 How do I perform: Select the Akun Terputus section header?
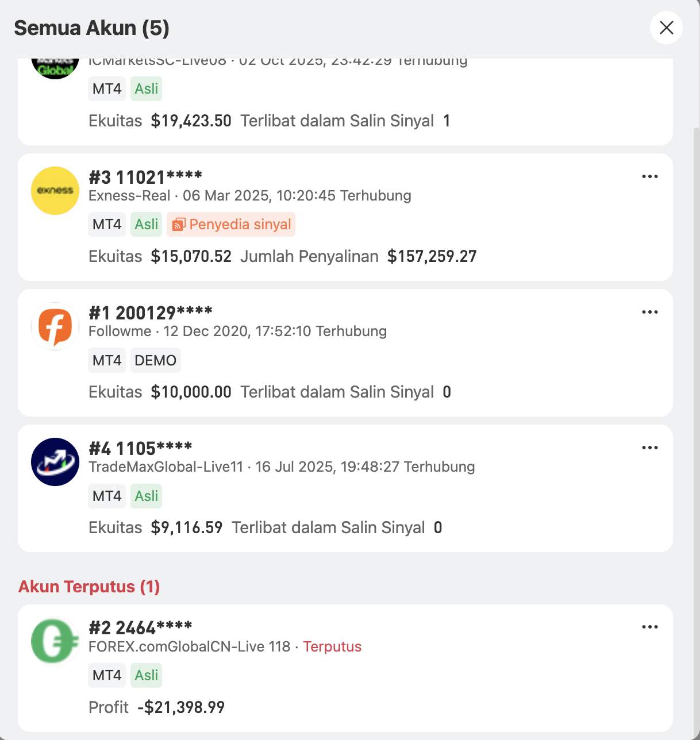(x=89, y=587)
